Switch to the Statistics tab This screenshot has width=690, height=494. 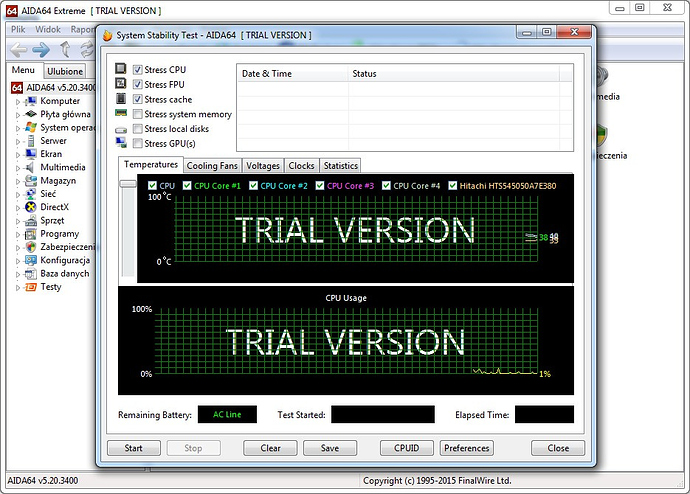(x=341, y=166)
